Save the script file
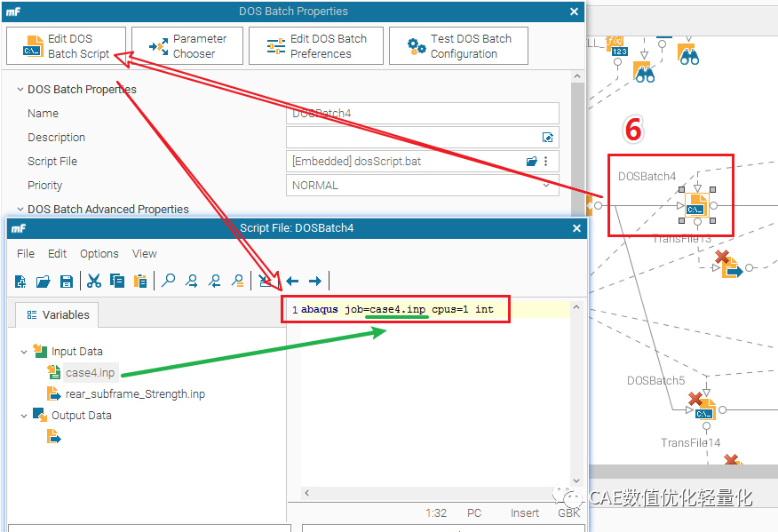 pos(67,282)
